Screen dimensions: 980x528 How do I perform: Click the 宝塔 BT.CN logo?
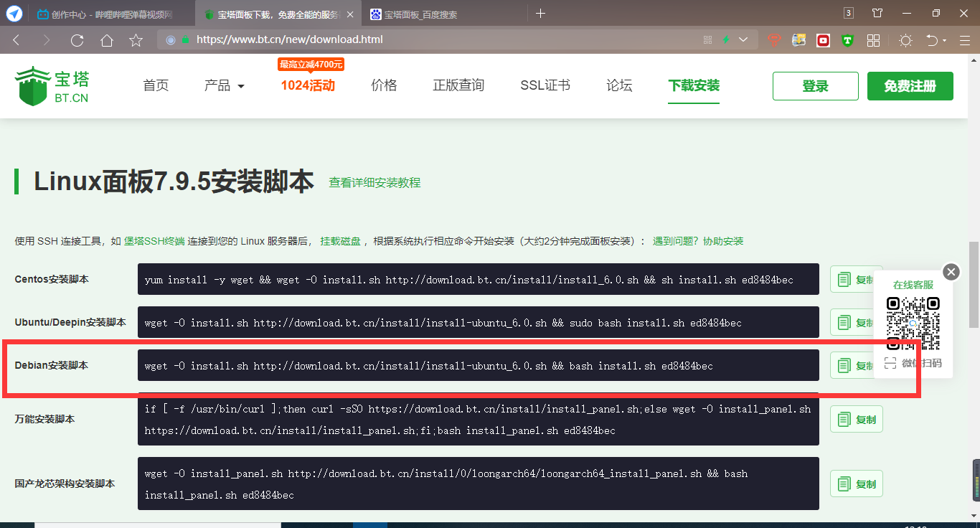[52, 86]
